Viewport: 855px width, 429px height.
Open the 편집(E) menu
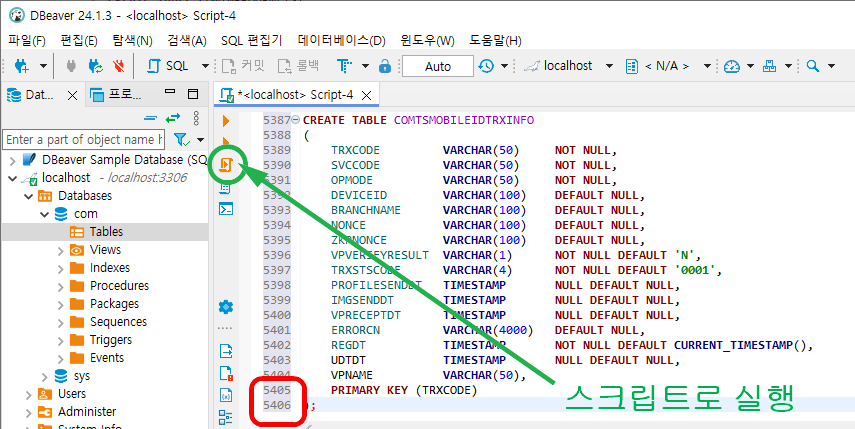tap(79, 41)
